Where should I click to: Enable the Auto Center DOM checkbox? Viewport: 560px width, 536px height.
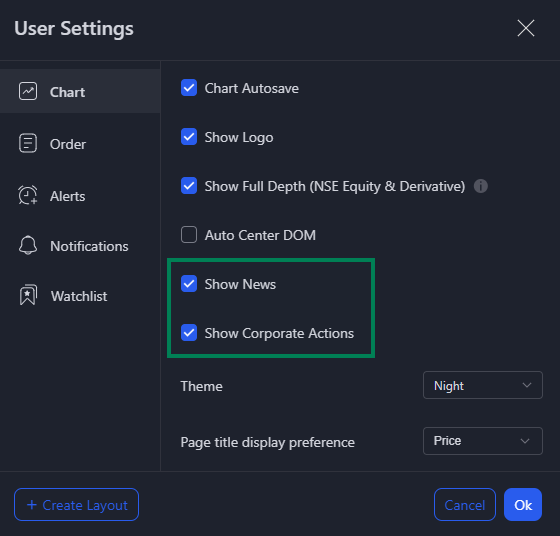(189, 235)
